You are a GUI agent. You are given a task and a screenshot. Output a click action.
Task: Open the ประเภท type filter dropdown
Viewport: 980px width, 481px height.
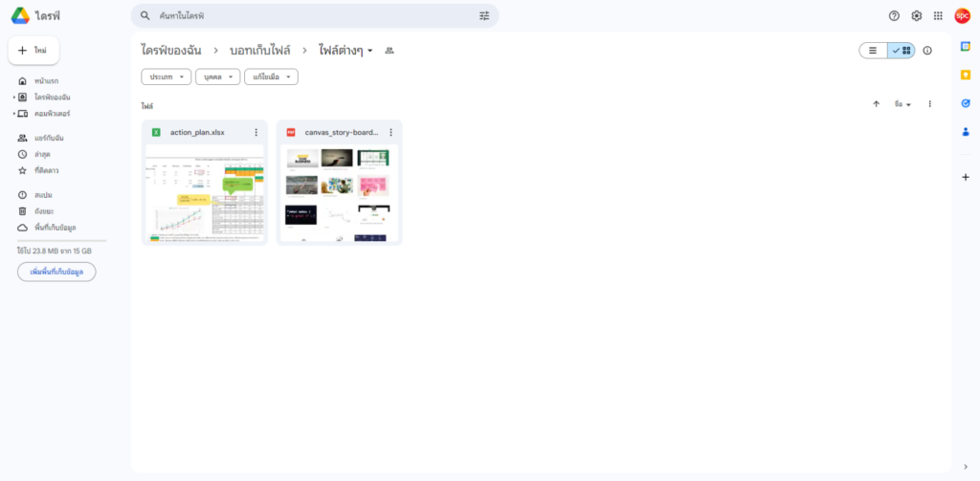tap(166, 77)
